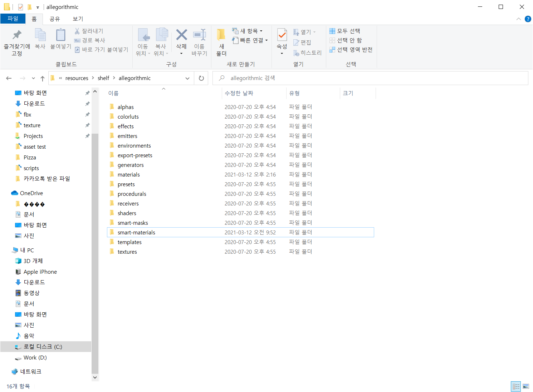Image resolution: width=533 pixels, height=392 pixels.
Task: Expand address bar history dropdown
Action: [187, 78]
